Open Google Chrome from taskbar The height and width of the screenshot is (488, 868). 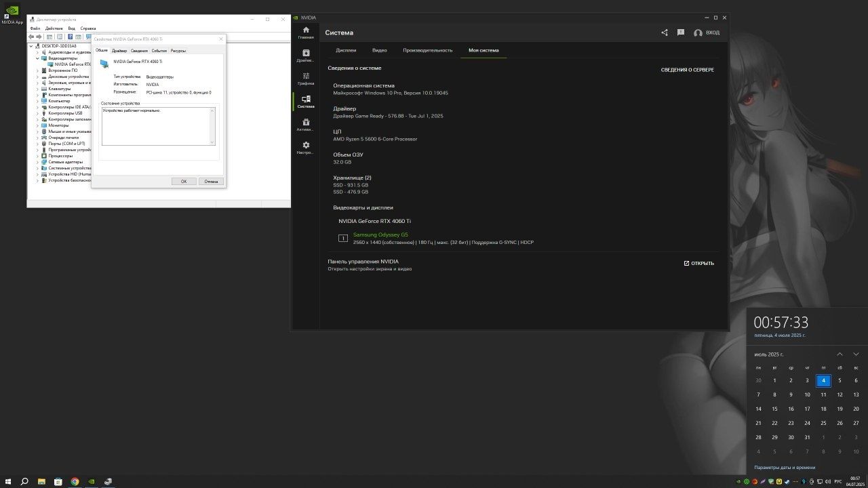[x=75, y=482]
